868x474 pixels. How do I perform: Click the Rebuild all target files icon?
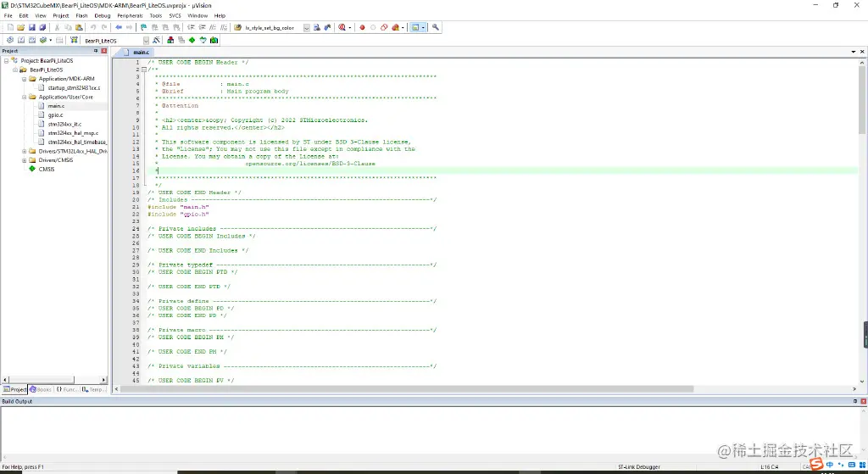32,40
